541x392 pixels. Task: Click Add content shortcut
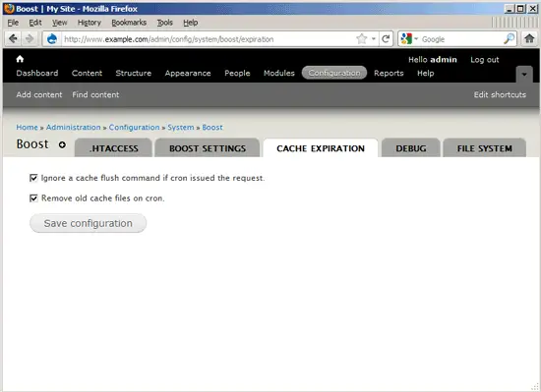point(39,94)
